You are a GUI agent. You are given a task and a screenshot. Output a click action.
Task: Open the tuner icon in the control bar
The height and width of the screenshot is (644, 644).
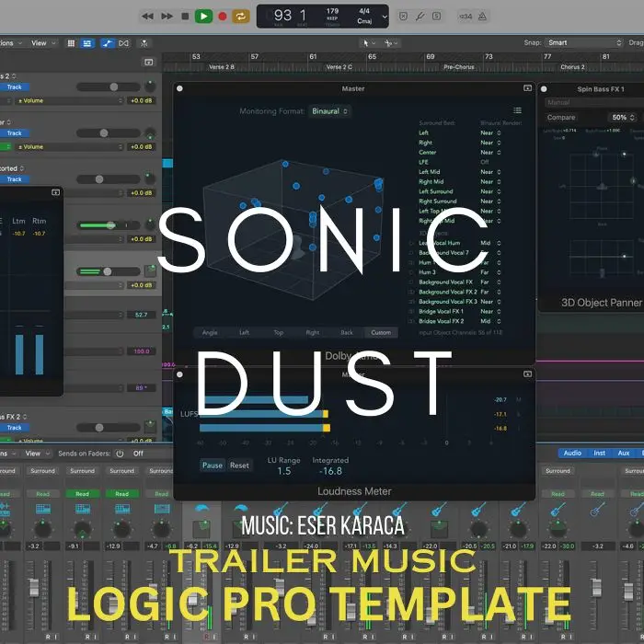coord(420,17)
